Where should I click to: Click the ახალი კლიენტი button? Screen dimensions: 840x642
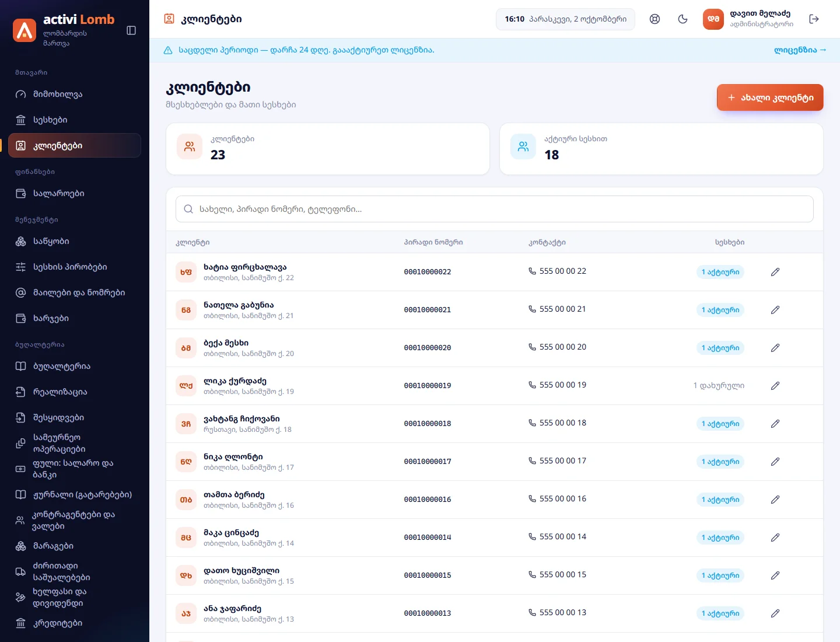[770, 97]
